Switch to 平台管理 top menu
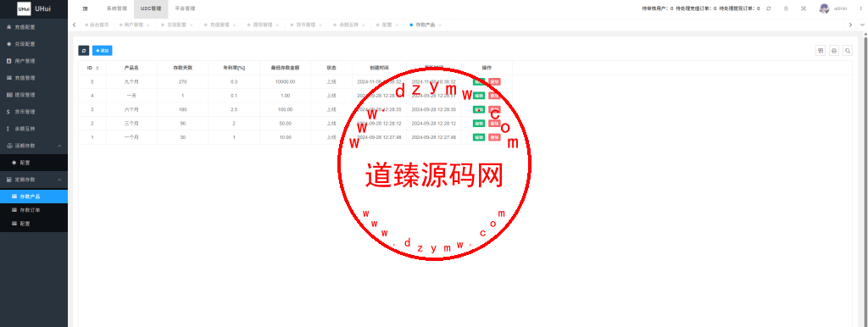 click(x=185, y=8)
